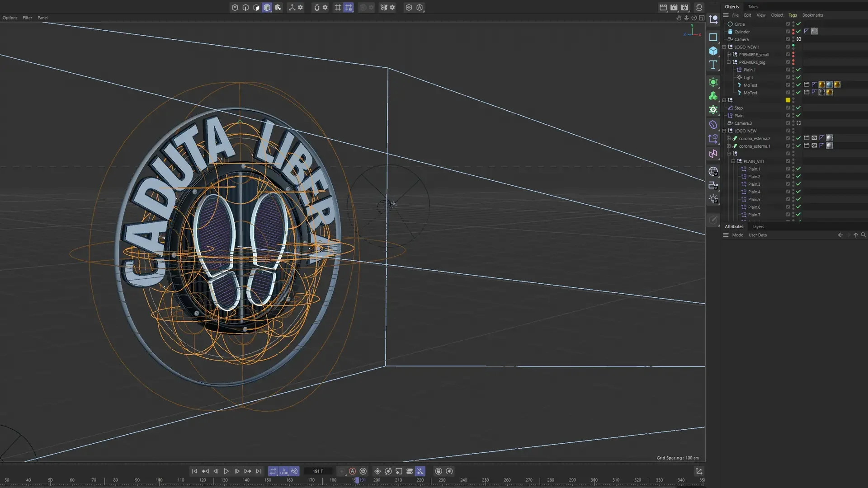Open the Layers tab
This screenshot has width=868, height=488.
click(x=758, y=226)
